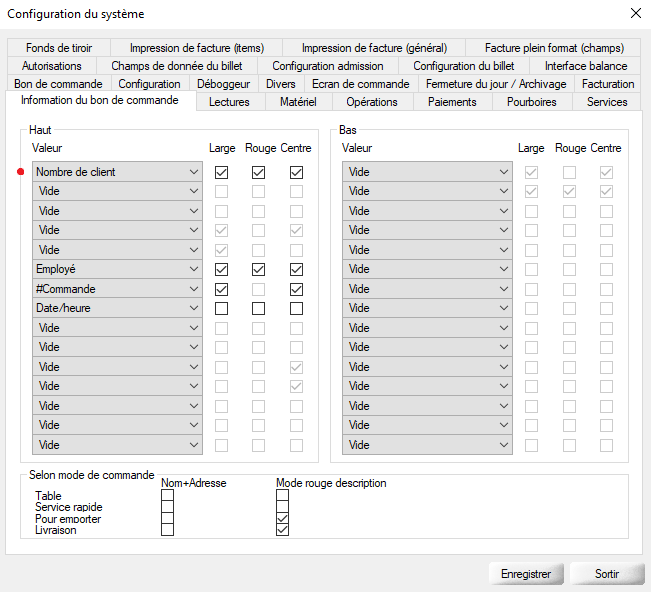Open second Haut dropdown showing Vide
Screen dimensions: 651x592
[x=117, y=191]
